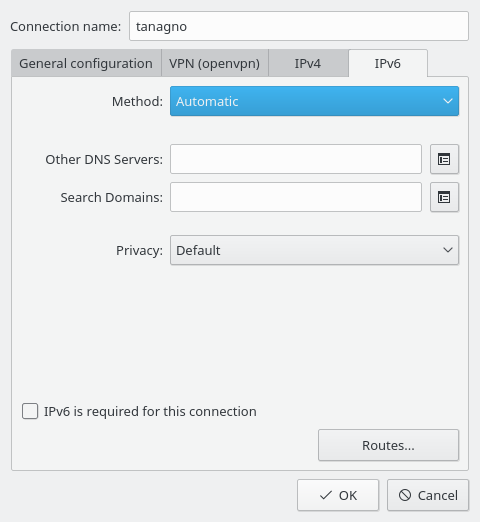Click the IPv6 required checkbox label text
Screen dimensions: 480x522
[x=150, y=411]
